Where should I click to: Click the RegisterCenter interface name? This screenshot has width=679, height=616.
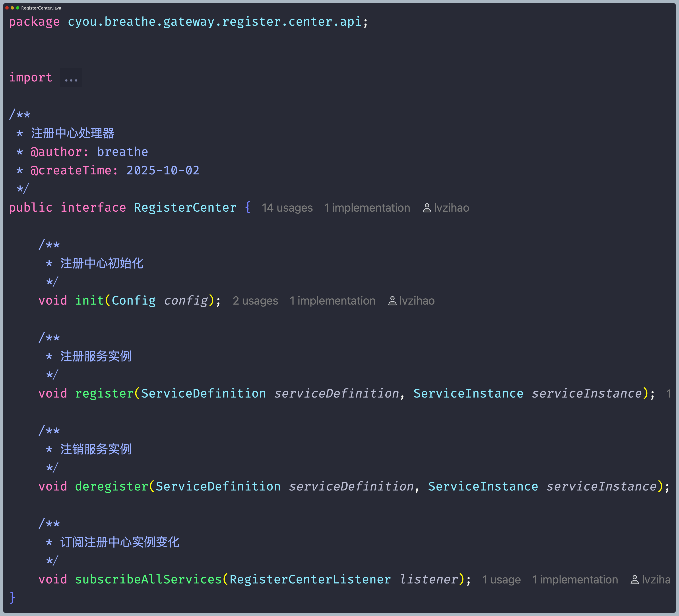pyautogui.click(x=185, y=208)
